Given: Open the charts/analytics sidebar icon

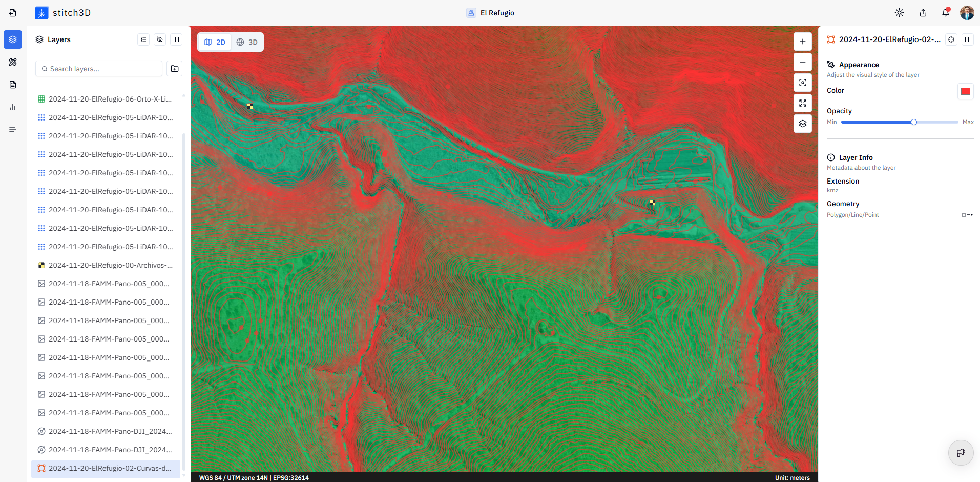Looking at the screenshot, I should pyautogui.click(x=13, y=107).
